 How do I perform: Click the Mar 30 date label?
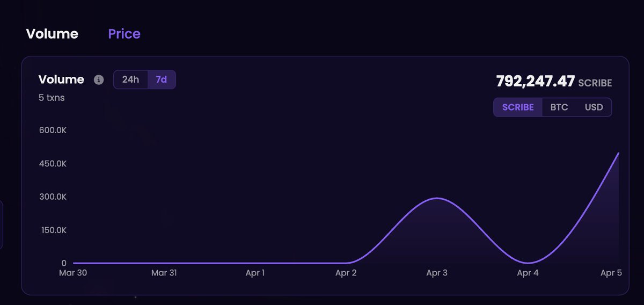[x=72, y=273]
